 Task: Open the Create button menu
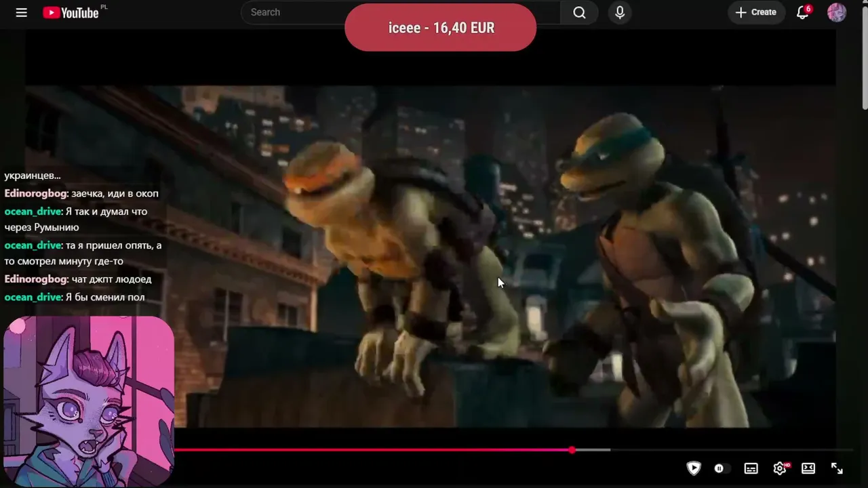756,12
